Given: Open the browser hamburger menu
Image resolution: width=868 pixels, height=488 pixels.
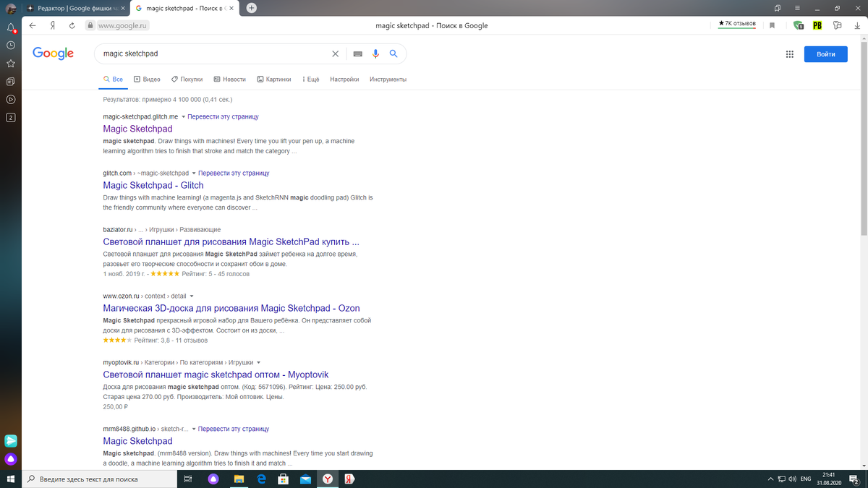Looking at the screenshot, I should (797, 8).
